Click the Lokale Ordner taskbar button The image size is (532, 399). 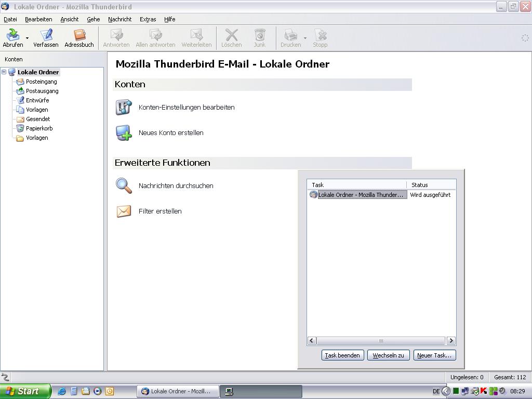178,392
